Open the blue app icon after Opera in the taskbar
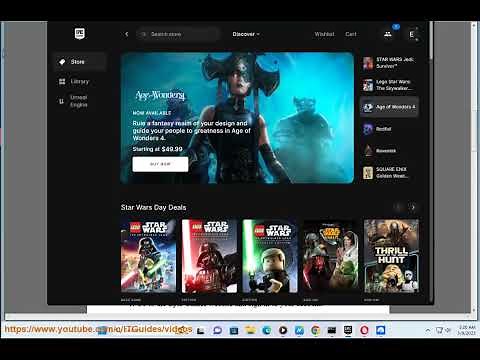Screen dimensions: 480x360 point(381,330)
